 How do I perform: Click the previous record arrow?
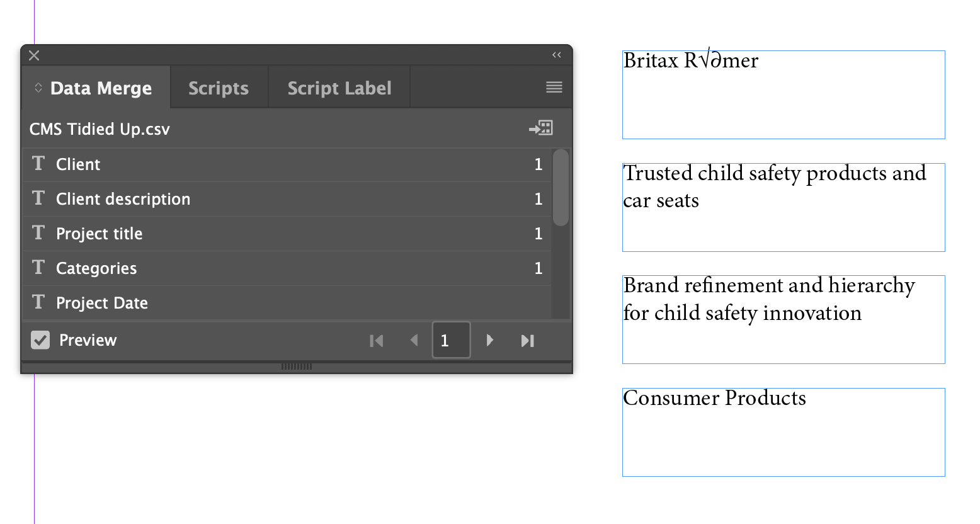coord(414,340)
